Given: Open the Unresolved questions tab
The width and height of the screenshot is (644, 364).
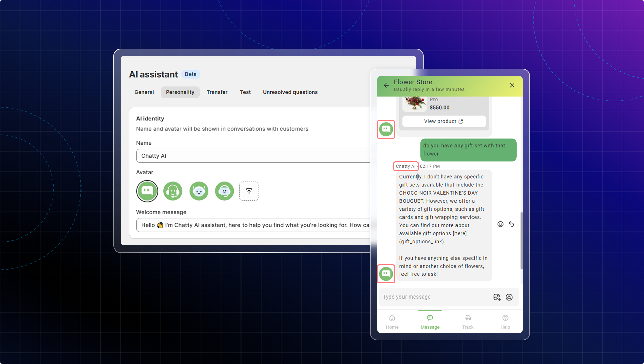Looking at the screenshot, I should coord(290,92).
